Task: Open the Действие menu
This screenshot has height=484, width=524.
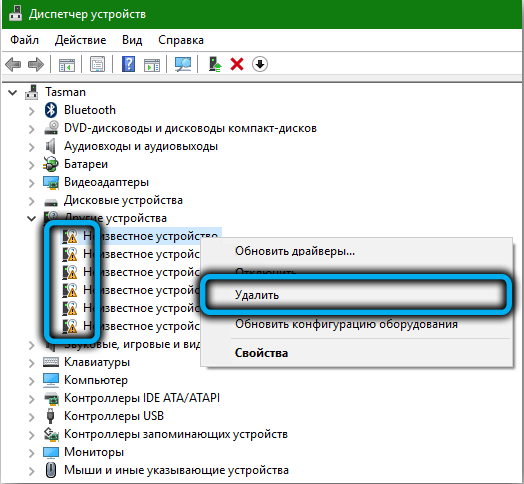Action: pos(81,40)
